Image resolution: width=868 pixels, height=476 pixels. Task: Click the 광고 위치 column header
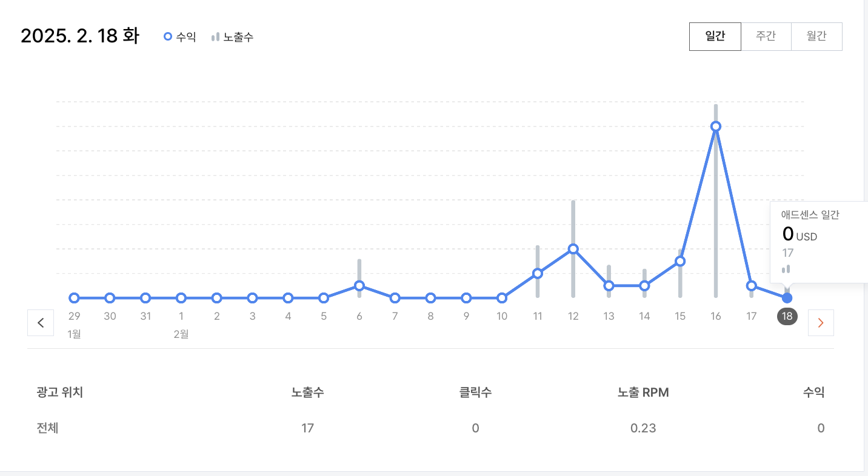59,392
